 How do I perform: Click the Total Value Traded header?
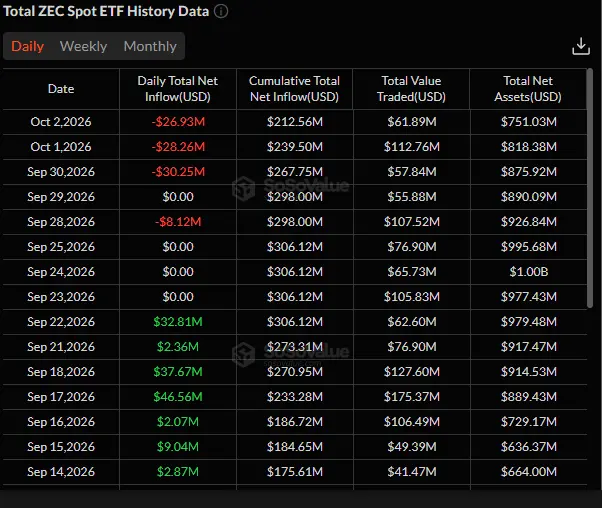pos(411,89)
